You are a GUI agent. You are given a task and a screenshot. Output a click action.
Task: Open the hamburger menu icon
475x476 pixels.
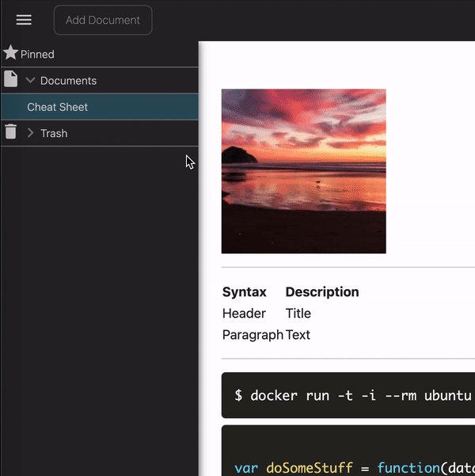[x=24, y=20]
